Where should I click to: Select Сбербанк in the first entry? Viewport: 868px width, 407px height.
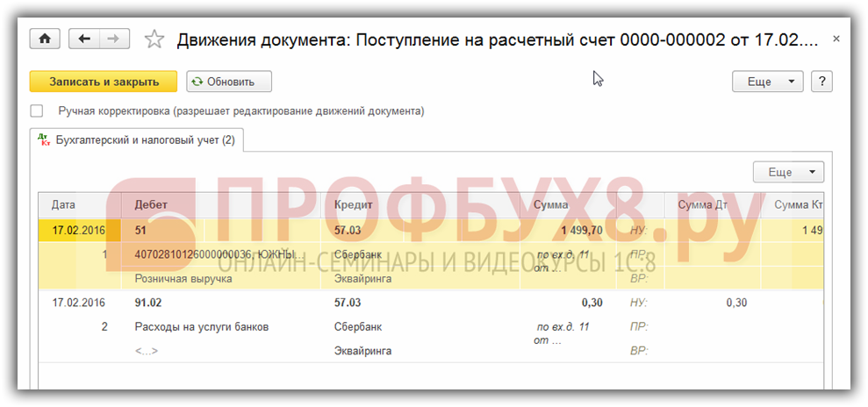point(357,255)
